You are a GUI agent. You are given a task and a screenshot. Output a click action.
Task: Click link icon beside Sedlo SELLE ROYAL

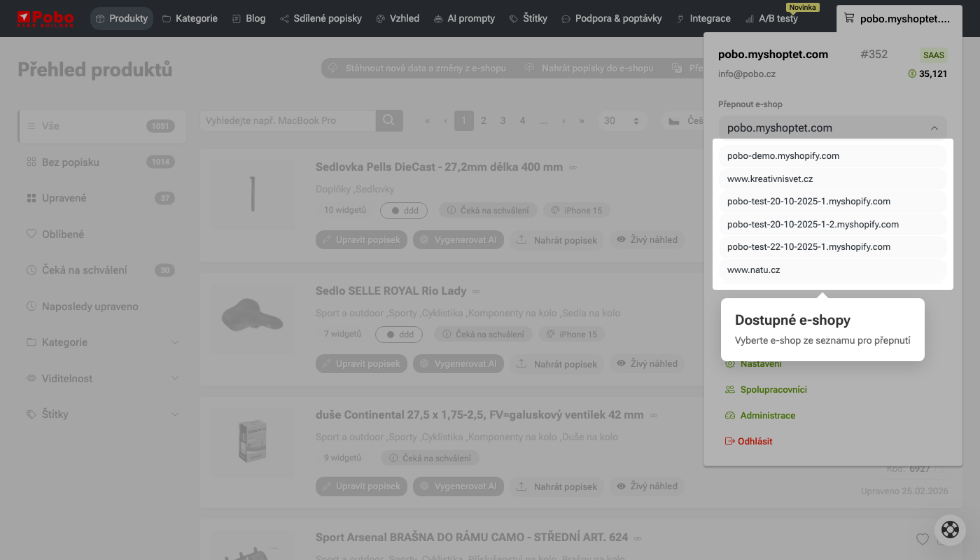point(476,291)
